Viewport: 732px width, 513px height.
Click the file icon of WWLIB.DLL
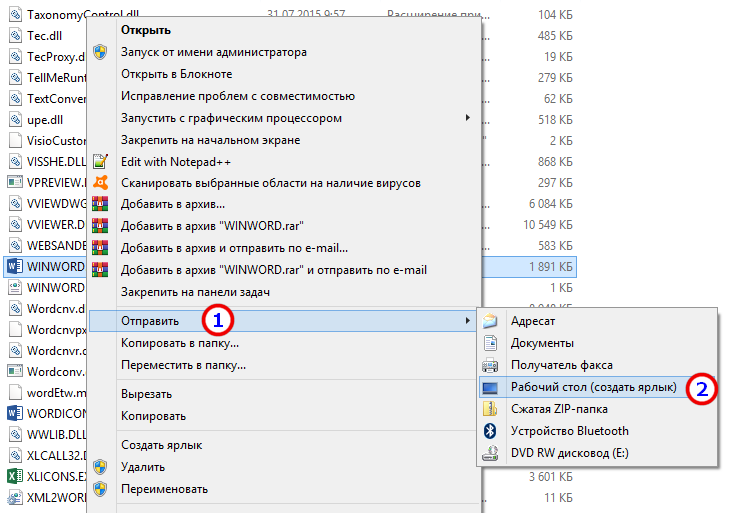[x=15, y=435]
